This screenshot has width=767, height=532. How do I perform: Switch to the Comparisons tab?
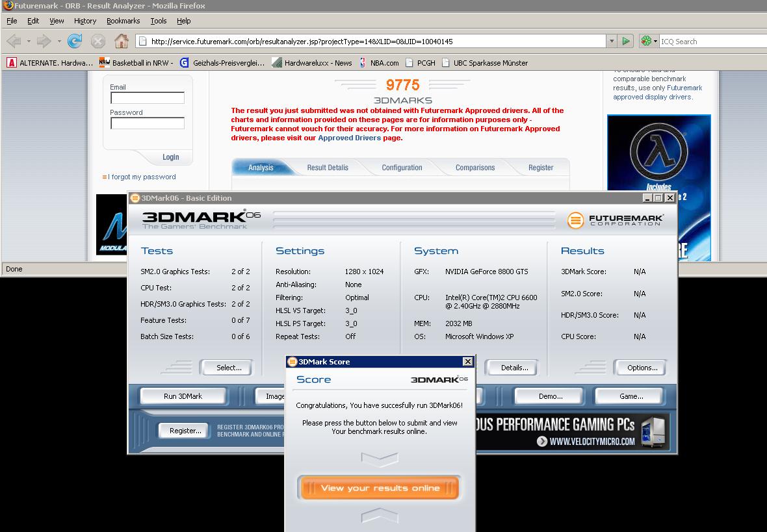(x=475, y=167)
